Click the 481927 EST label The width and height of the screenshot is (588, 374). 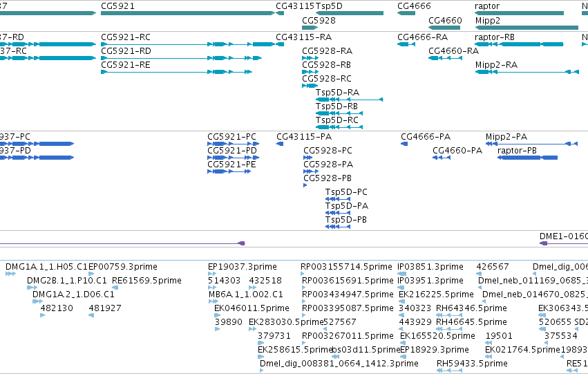[x=105, y=309]
